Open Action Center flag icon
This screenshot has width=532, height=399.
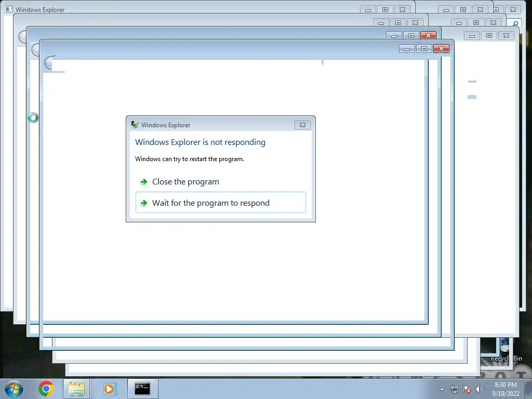coord(467,389)
